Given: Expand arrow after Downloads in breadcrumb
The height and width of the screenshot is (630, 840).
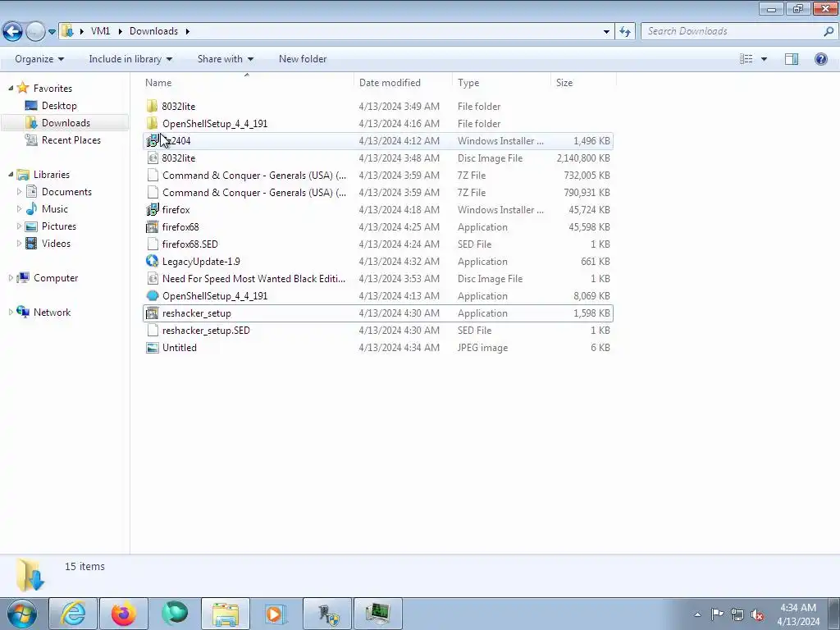Looking at the screenshot, I should pyautogui.click(x=188, y=32).
